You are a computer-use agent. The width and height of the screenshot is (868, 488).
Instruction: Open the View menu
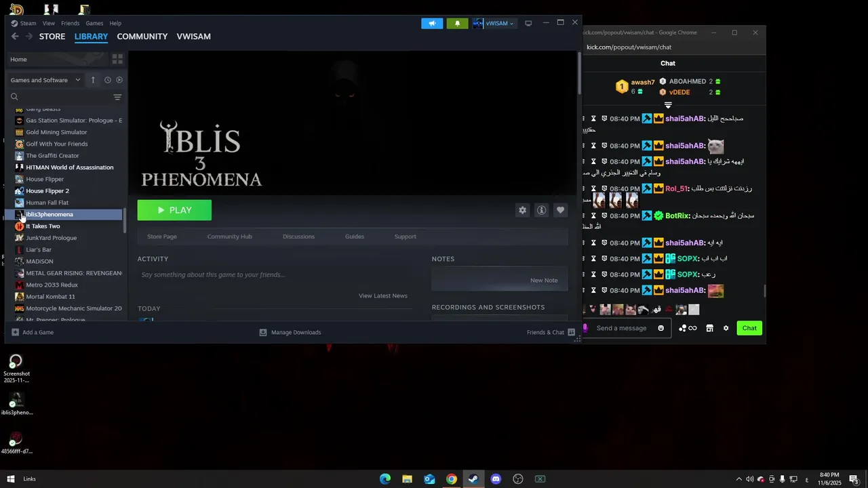(x=49, y=23)
